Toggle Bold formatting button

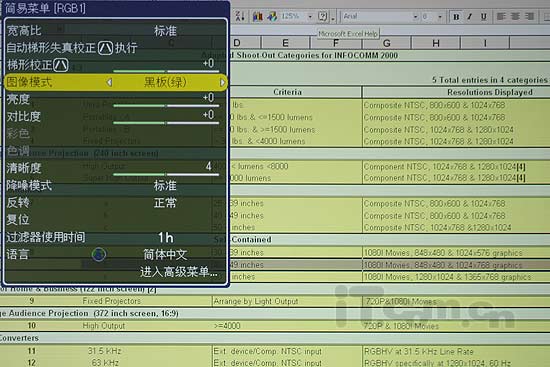tap(456, 16)
